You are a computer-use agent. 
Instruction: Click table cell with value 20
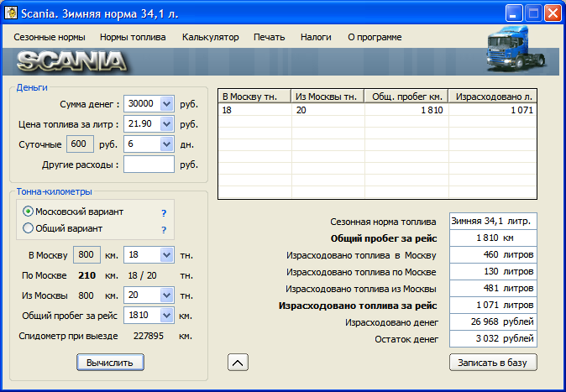point(328,110)
